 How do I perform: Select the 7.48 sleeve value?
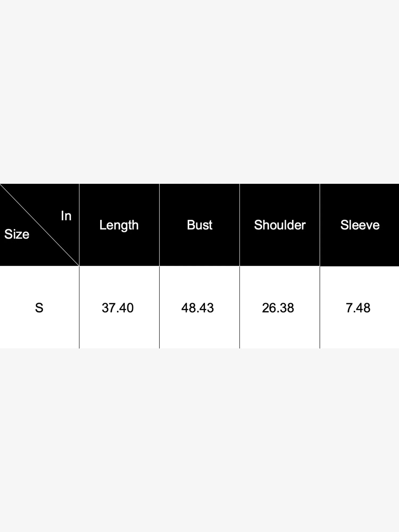358,308
